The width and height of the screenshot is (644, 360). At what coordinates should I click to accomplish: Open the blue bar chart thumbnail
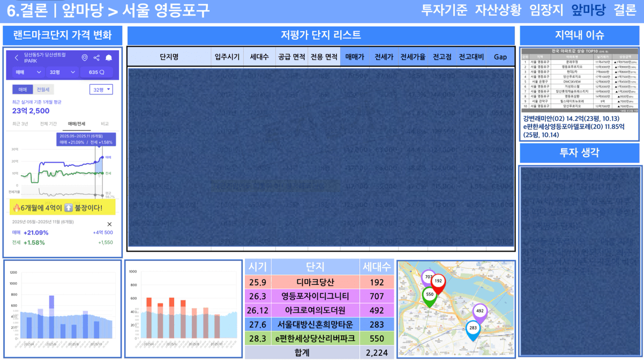(x=62, y=308)
